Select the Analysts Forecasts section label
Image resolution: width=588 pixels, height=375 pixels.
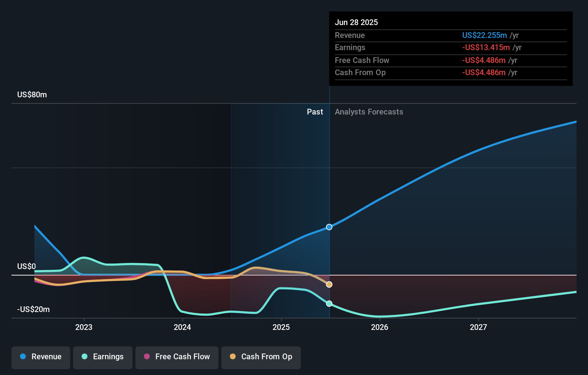pyautogui.click(x=369, y=112)
